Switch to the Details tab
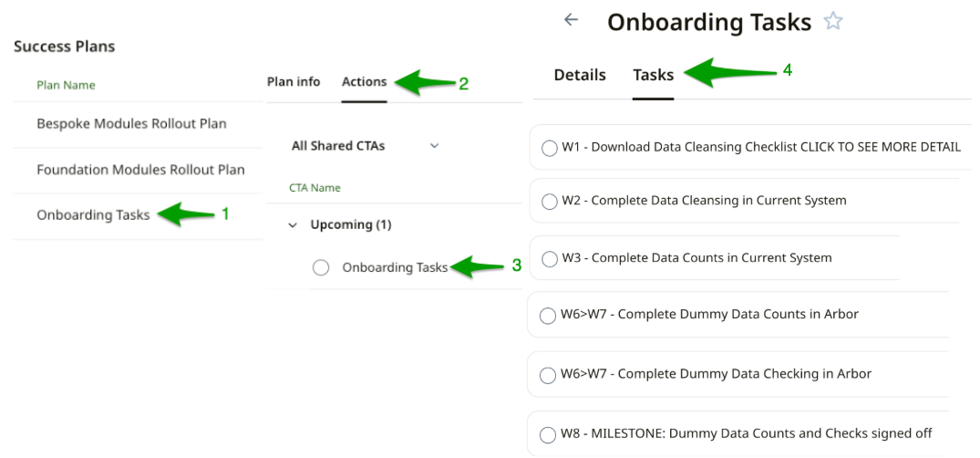 click(580, 76)
